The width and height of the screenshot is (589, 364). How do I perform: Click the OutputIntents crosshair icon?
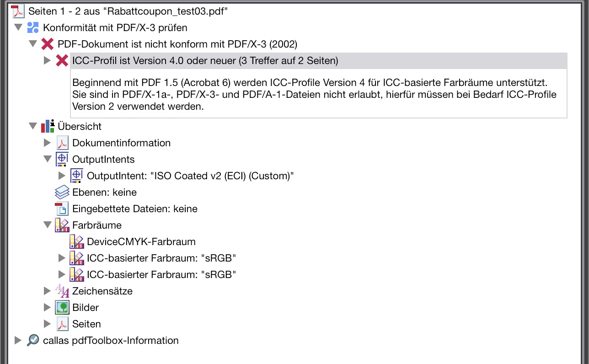click(62, 160)
